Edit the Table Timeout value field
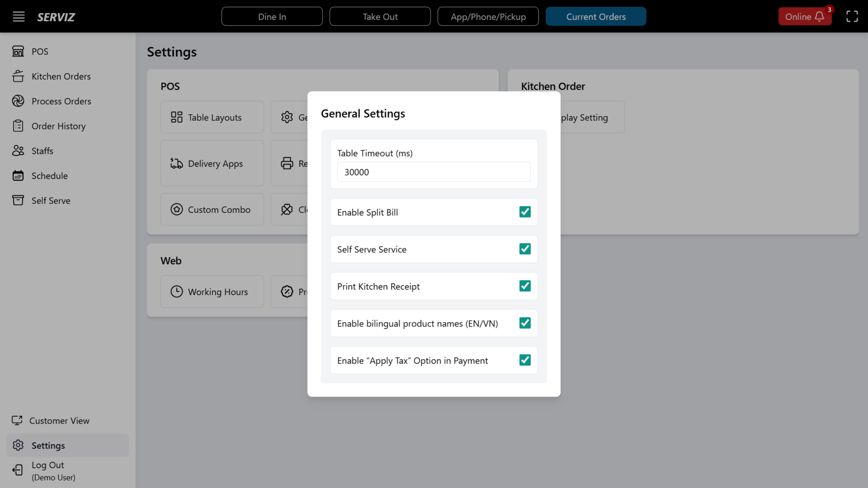The image size is (868, 488). pyautogui.click(x=433, y=172)
